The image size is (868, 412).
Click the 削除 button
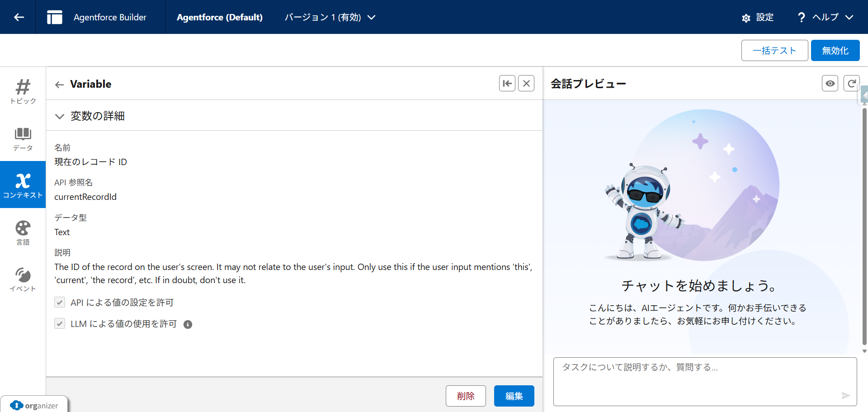tap(466, 396)
